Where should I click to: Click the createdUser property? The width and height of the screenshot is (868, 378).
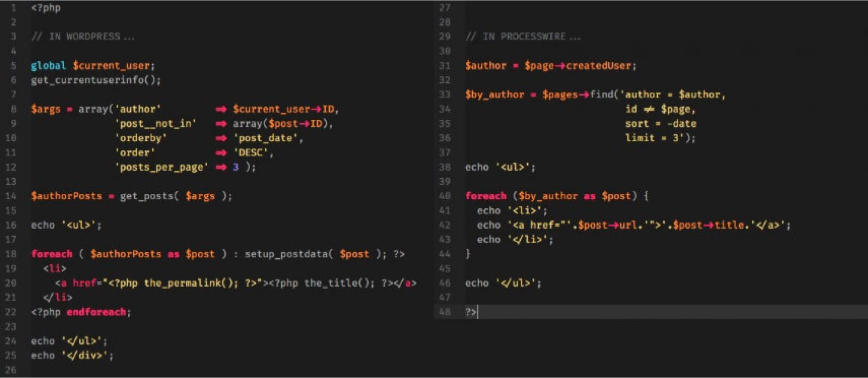598,66
